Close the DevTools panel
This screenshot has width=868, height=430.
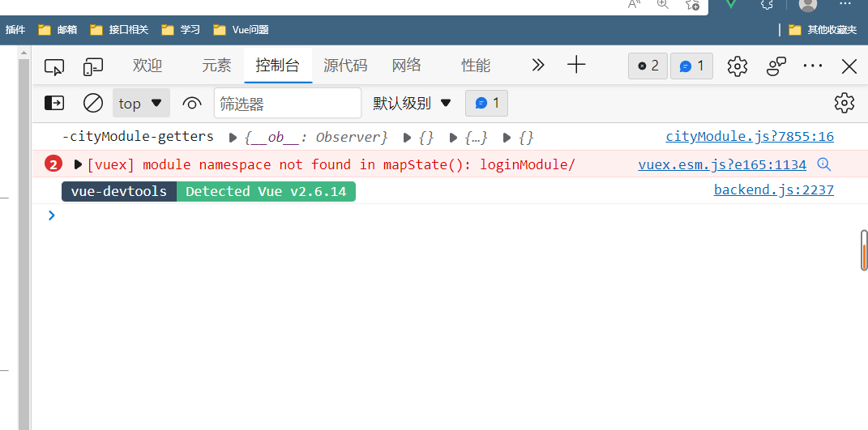849,67
